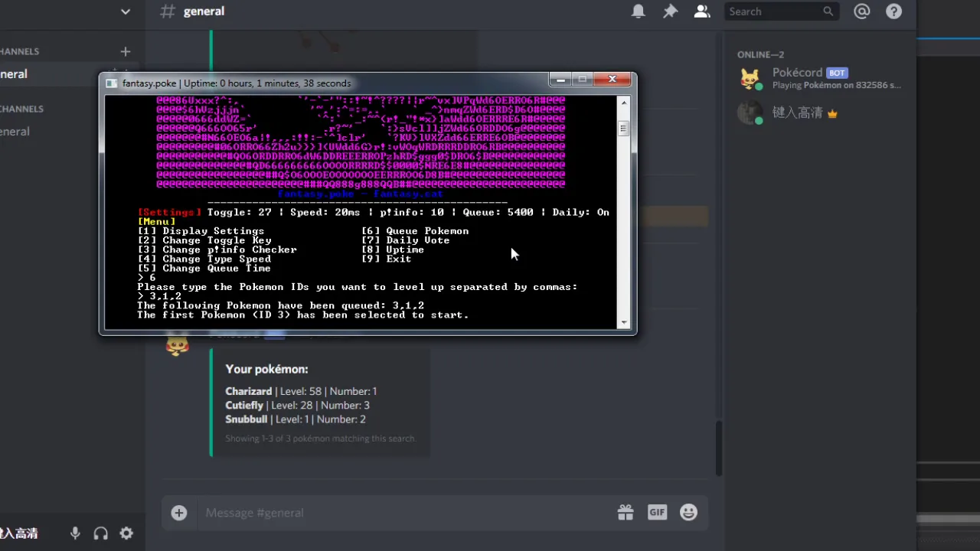Click the BOT tag next to Pokécord
980x551 pixels.
pos(837,73)
